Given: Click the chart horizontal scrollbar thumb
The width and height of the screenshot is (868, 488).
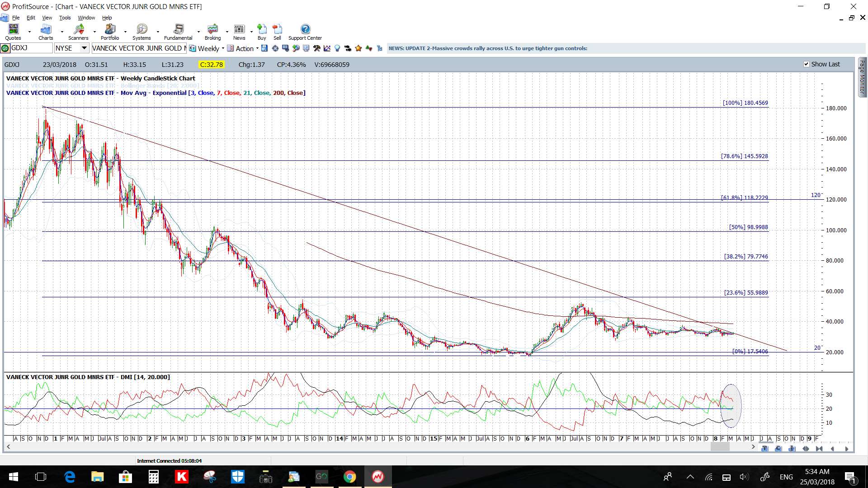Looking at the screenshot, I should (x=720, y=446).
